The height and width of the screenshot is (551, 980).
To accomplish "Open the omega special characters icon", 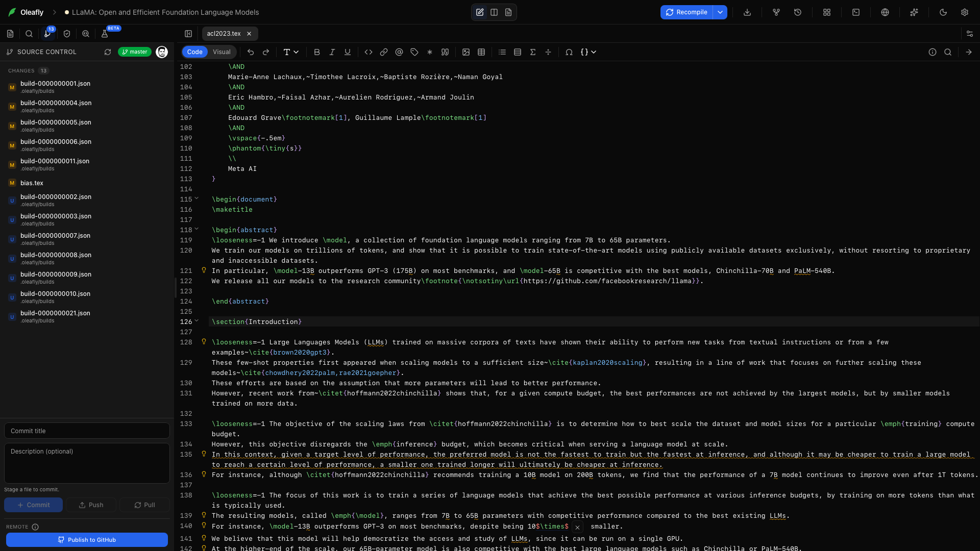I will (569, 52).
